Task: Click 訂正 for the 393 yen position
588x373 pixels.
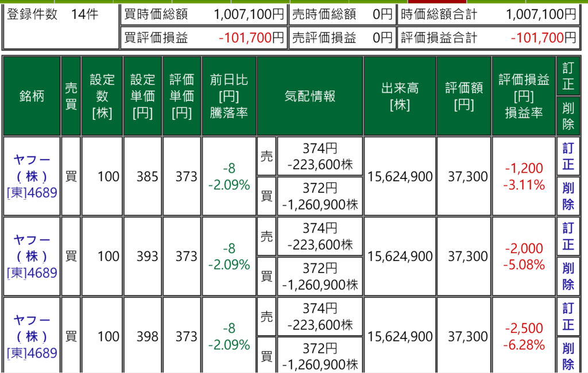Action: click(x=568, y=236)
